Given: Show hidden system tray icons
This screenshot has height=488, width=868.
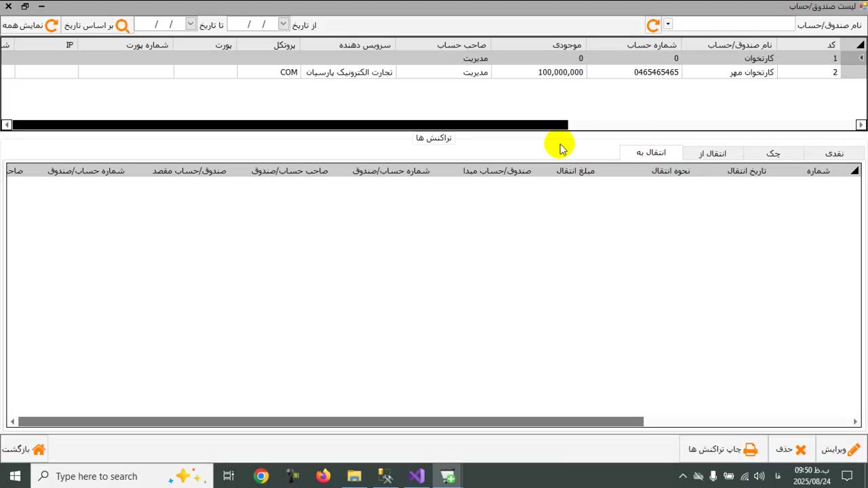Looking at the screenshot, I should pos(683,476).
